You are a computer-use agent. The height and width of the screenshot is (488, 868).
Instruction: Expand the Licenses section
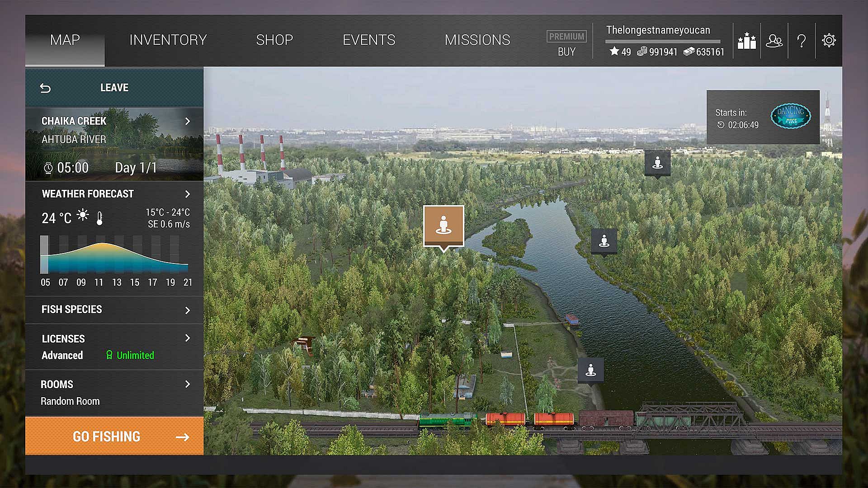187,338
